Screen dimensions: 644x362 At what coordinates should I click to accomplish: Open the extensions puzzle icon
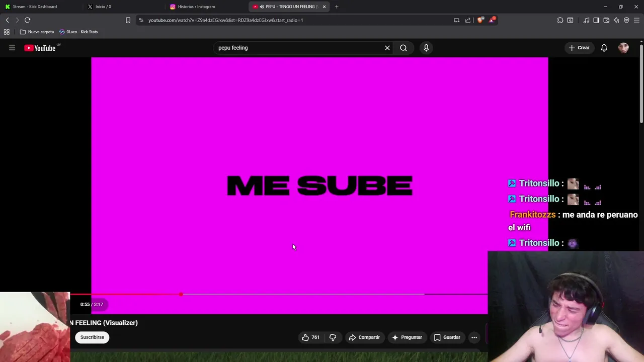click(560, 20)
